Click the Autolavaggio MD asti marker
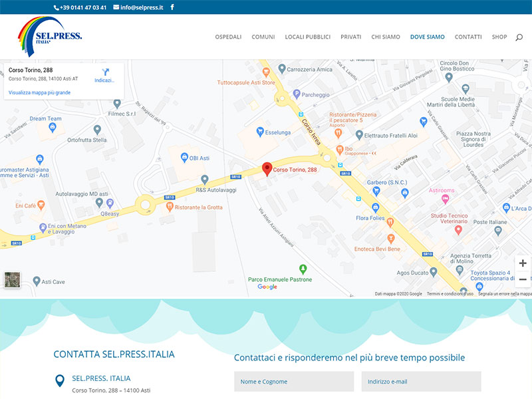The image size is (532, 399). [99, 203]
